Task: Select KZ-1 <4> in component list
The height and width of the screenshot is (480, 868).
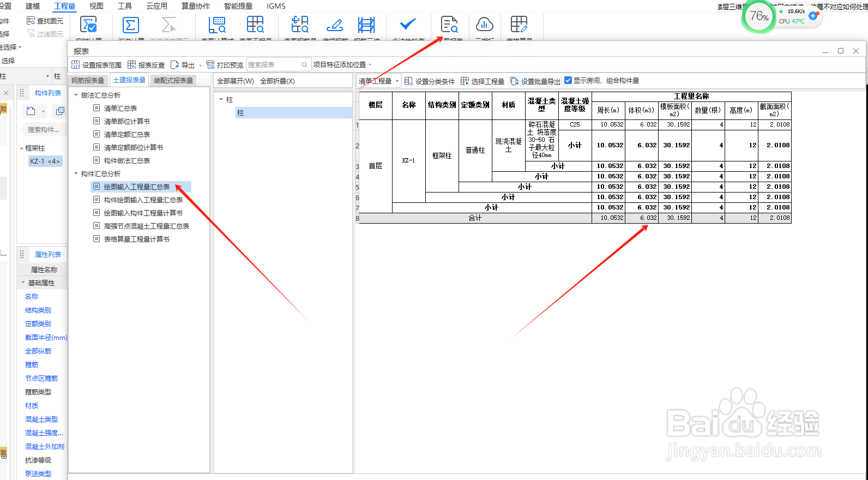Action: pyautogui.click(x=45, y=161)
